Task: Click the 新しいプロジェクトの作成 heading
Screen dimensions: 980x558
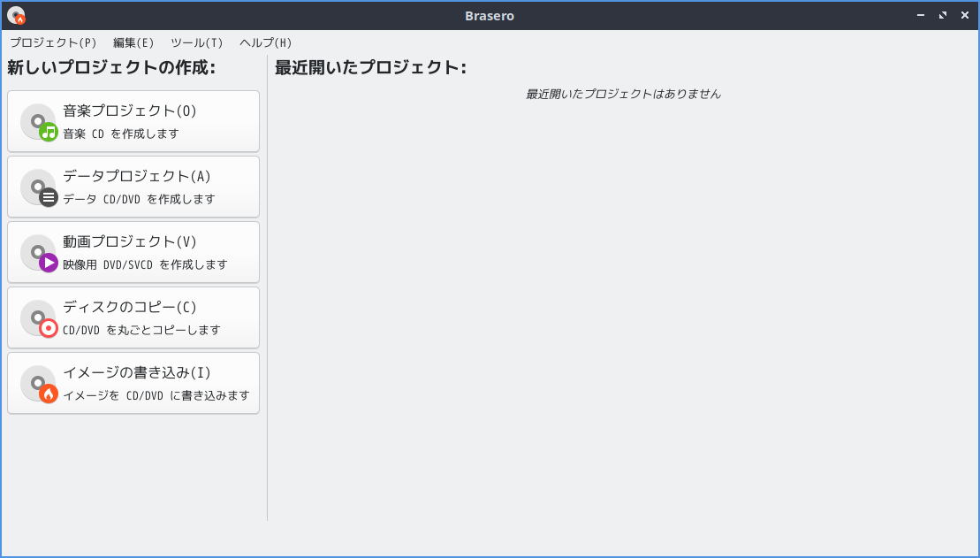Action: click(111, 67)
